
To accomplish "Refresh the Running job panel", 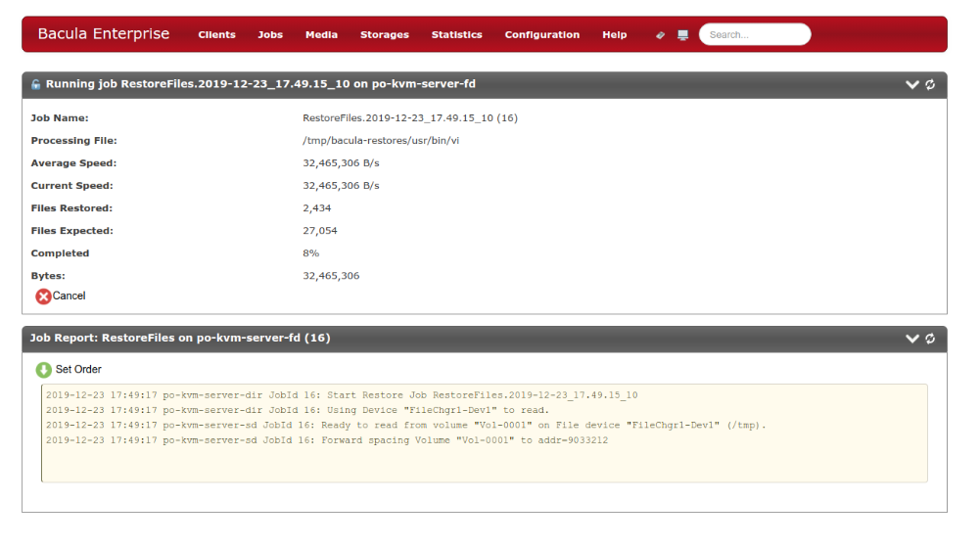I will coord(930,84).
